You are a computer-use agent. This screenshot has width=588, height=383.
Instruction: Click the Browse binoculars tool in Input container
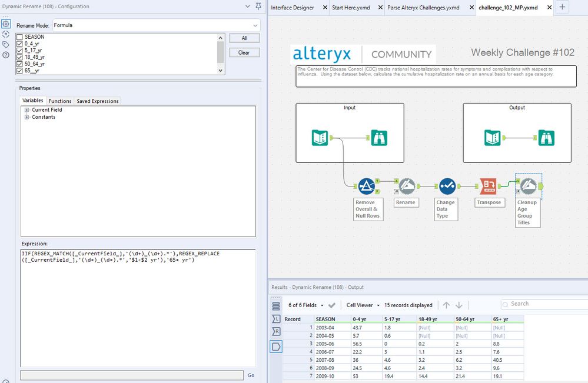[x=379, y=138]
